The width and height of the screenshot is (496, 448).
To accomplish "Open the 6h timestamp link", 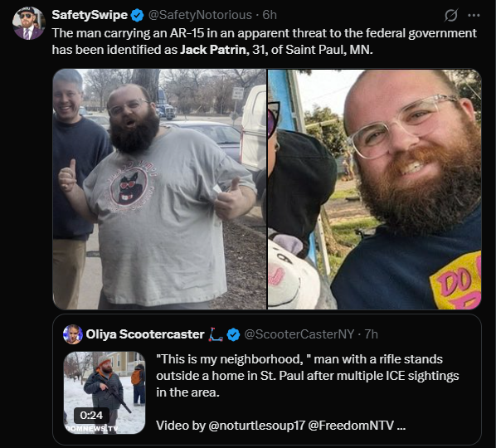I will coord(270,15).
